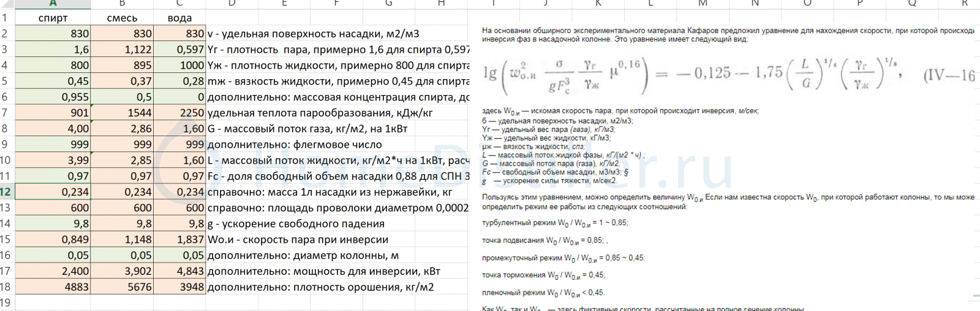The width and height of the screenshot is (980, 311).
Task: Select the 'g - ускорение свободного падения' cell
Action: pos(296,224)
